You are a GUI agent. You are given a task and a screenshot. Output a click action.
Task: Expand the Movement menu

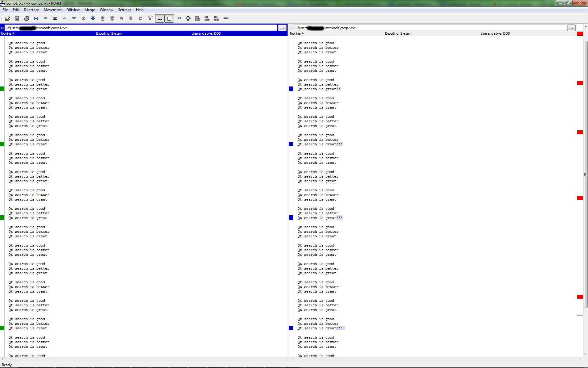click(52, 10)
